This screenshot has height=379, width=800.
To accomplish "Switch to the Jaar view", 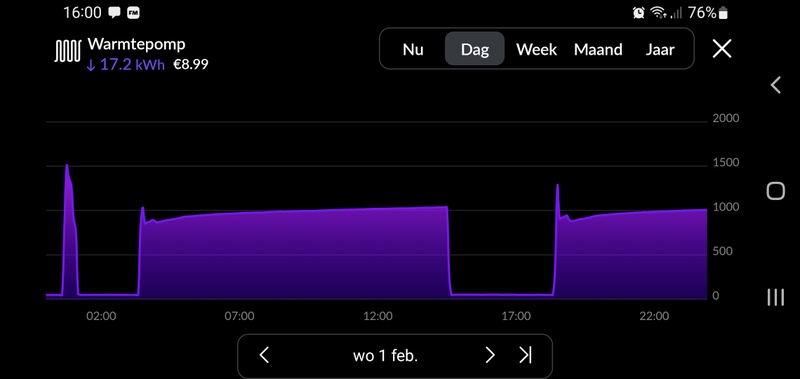I will [x=660, y=49].
